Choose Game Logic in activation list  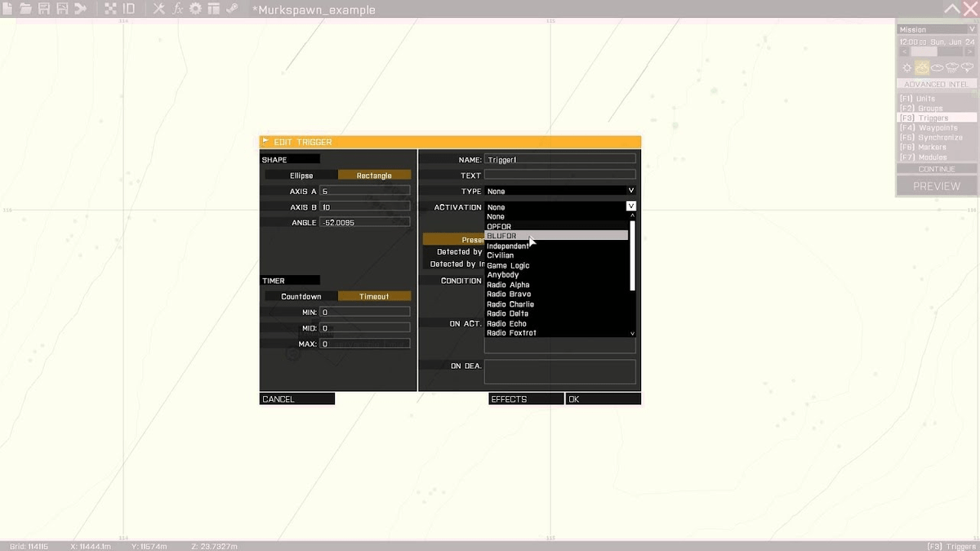click(x=557, y=265)
